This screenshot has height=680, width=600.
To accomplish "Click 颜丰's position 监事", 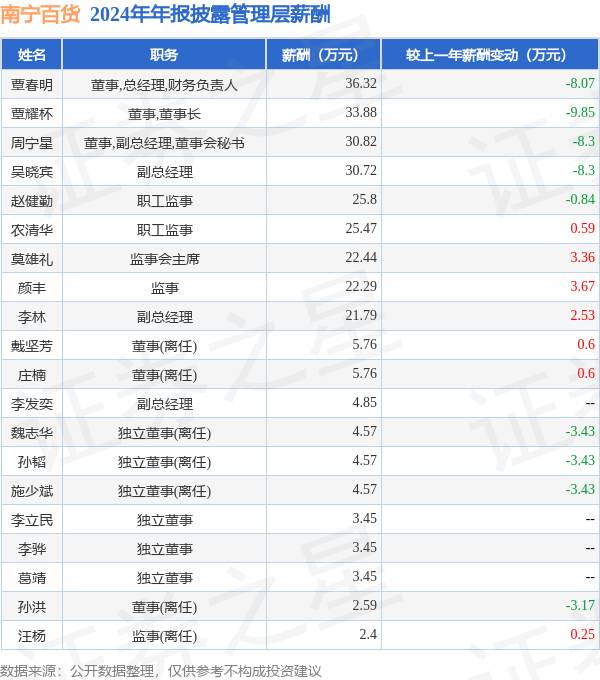I will click(164, 288).
